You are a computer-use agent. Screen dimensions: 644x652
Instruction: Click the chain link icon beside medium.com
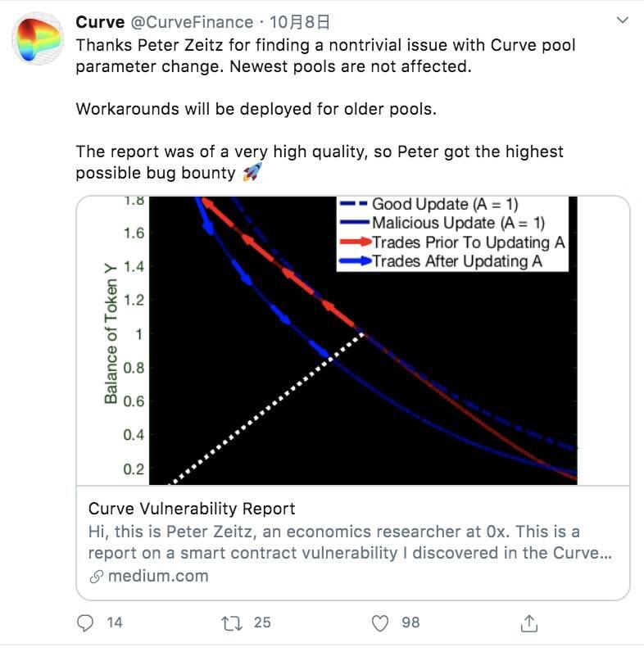coord(95,576)
